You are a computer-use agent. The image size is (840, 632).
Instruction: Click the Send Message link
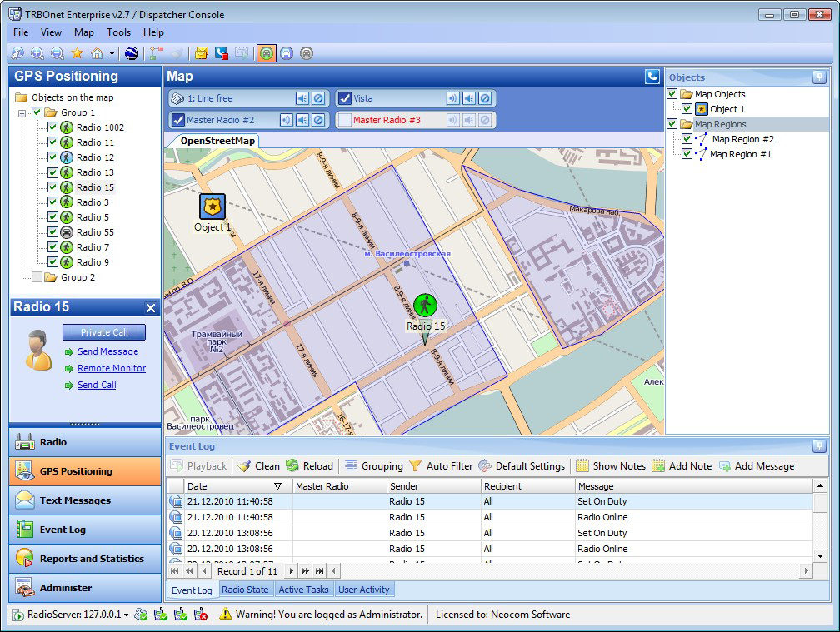coord(107,351)
